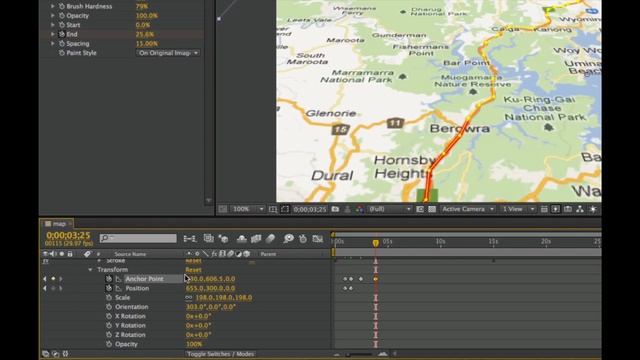Collapse the Transform group

click(x=90, y=270)
